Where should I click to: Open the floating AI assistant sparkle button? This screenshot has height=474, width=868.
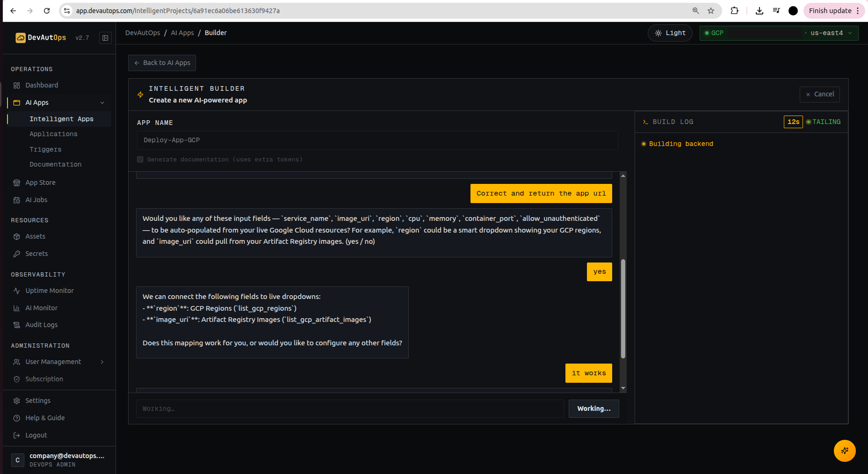click(845, 451)
